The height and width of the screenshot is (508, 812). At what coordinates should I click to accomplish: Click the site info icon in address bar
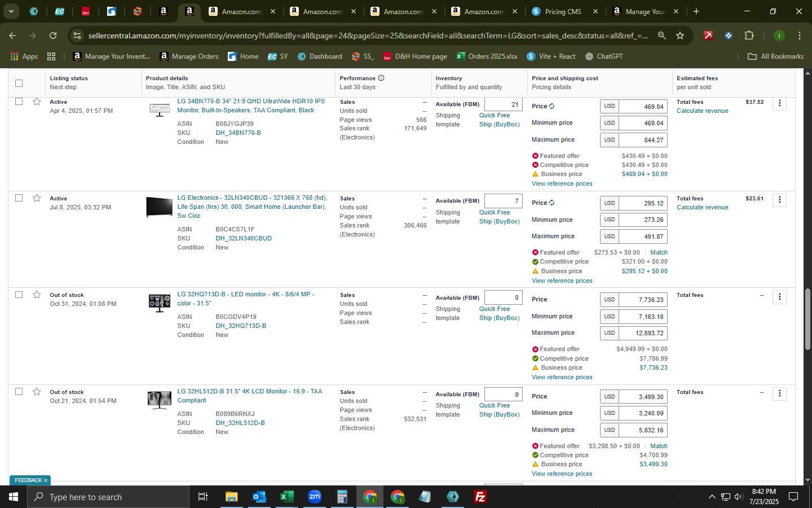(x=77, y=36)
